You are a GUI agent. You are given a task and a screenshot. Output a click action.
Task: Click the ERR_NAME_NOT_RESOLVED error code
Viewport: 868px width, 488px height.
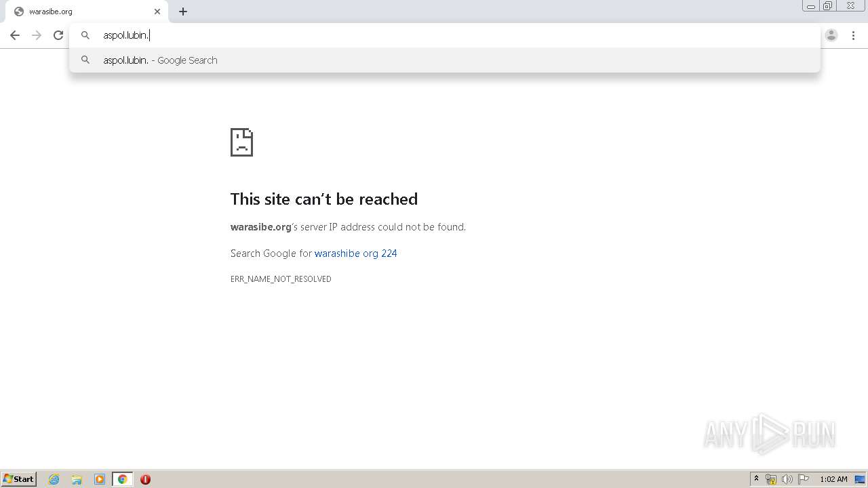pyautogui.click(x=281, y=279)
